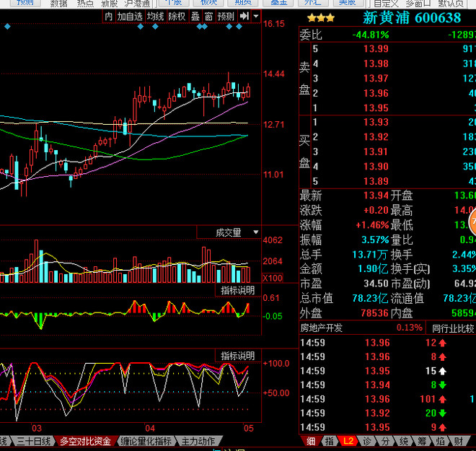Screen dimensions: 476x451
Task: Click the 金额 value 1.90亿
Action: coord(373,268)
